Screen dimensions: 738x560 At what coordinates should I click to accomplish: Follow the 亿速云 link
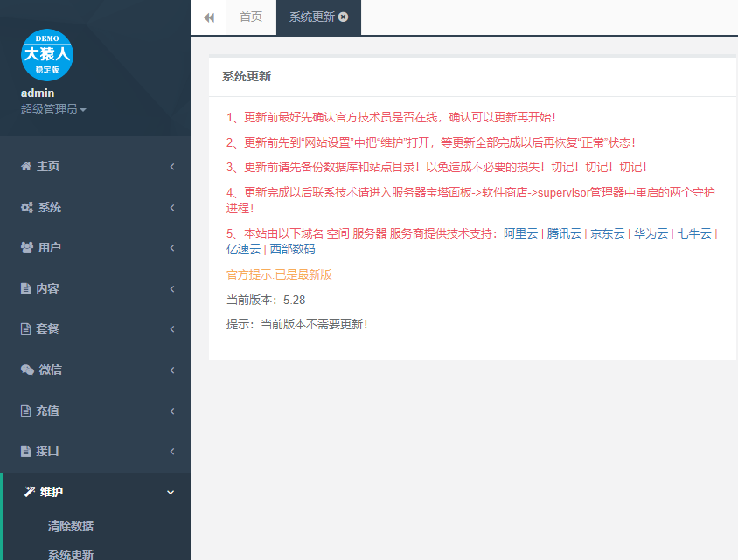243,249
